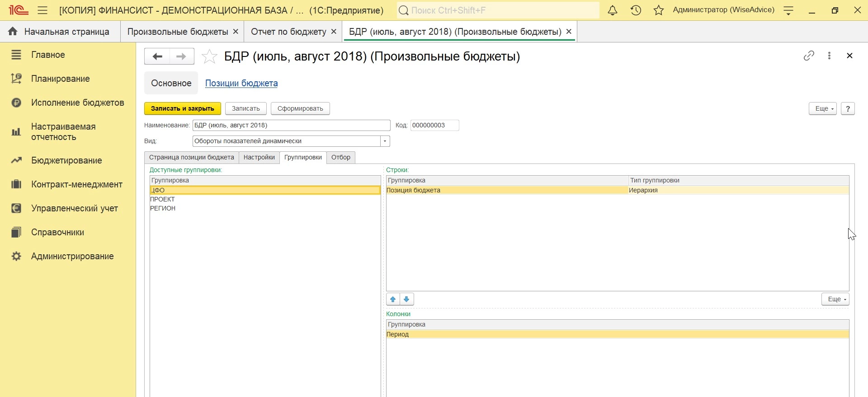Open the Позиции бюджета link

[241, 84]
